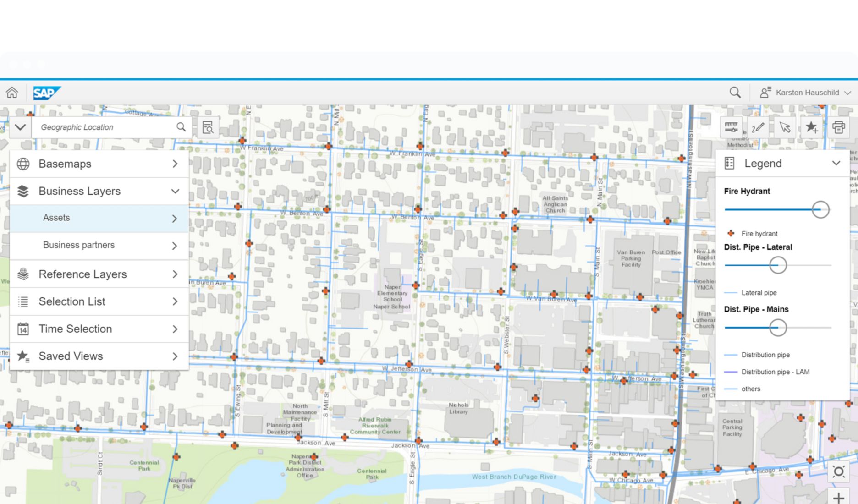
Task: Open the Reference Layers menu item
Action: [99, 274]
